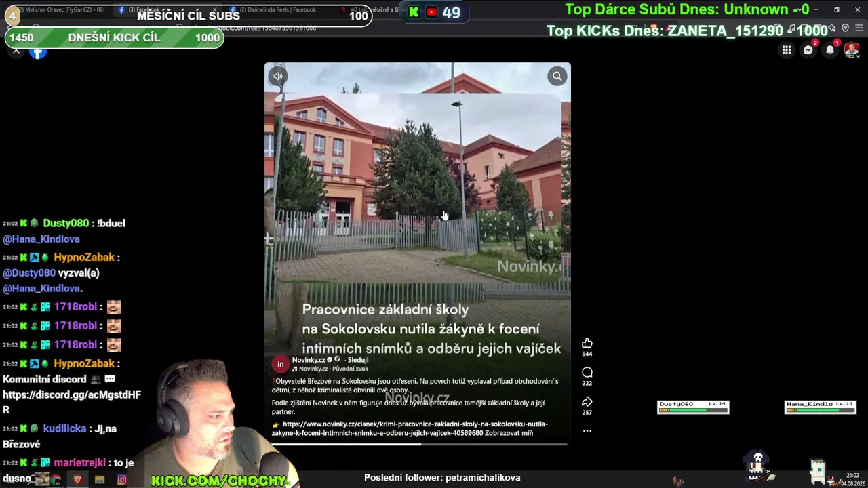
Task: Close the '(3) Facebook' browser tab
Action: (x=216, y=10)
